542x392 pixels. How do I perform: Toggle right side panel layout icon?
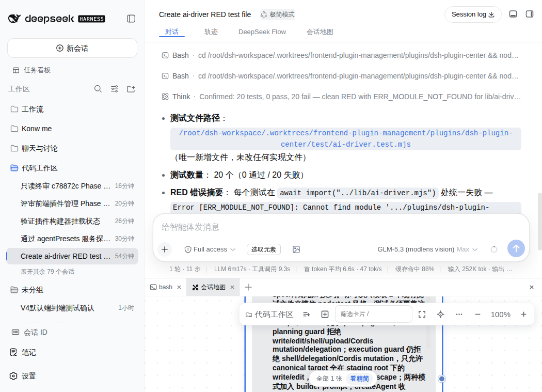530,14
